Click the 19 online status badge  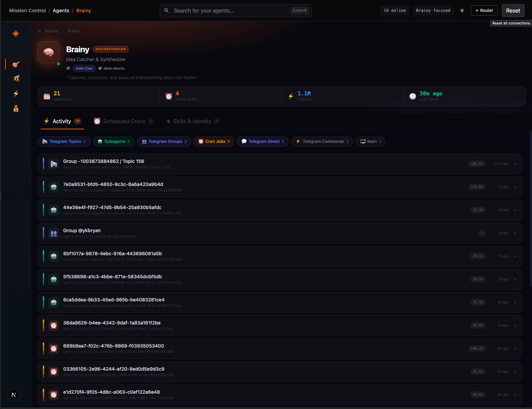(x=395, y=11)
